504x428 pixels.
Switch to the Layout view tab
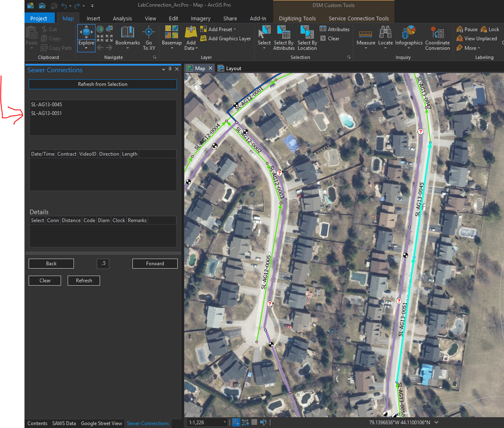pos(233,68)
